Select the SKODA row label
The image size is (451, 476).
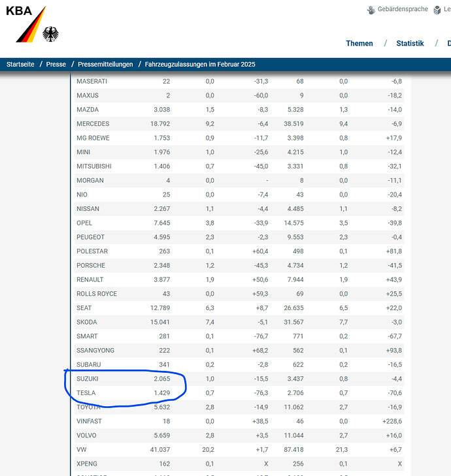pos(87,322)
